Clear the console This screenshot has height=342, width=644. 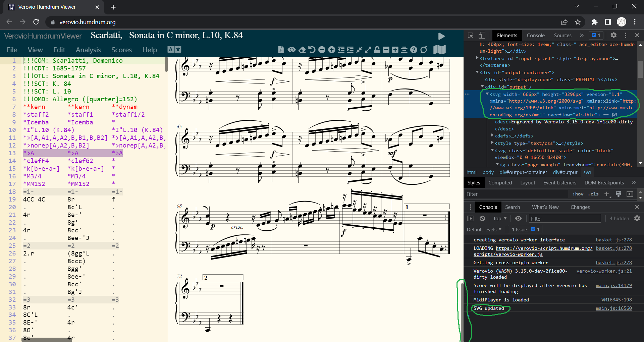(482, 219)
